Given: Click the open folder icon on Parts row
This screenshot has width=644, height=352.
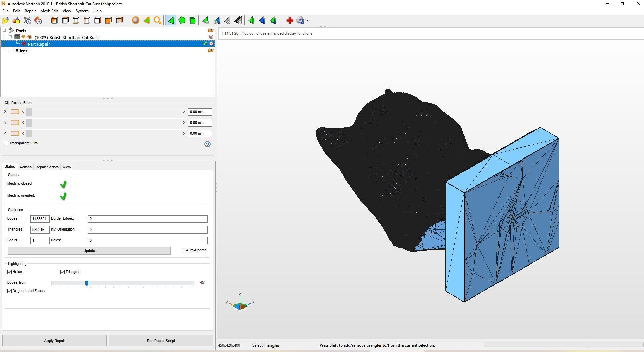Looking at the screenshot, I should pos(211,30).
